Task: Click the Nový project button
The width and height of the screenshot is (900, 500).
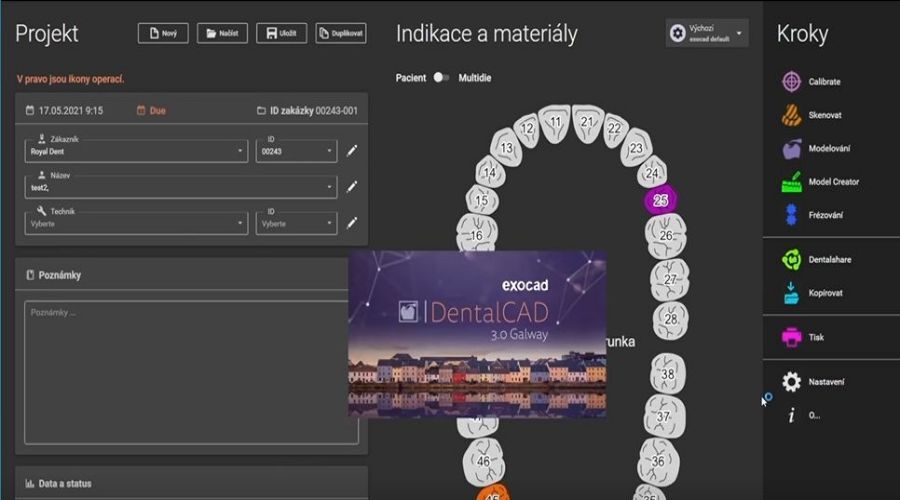Action: tap(162, 33)
